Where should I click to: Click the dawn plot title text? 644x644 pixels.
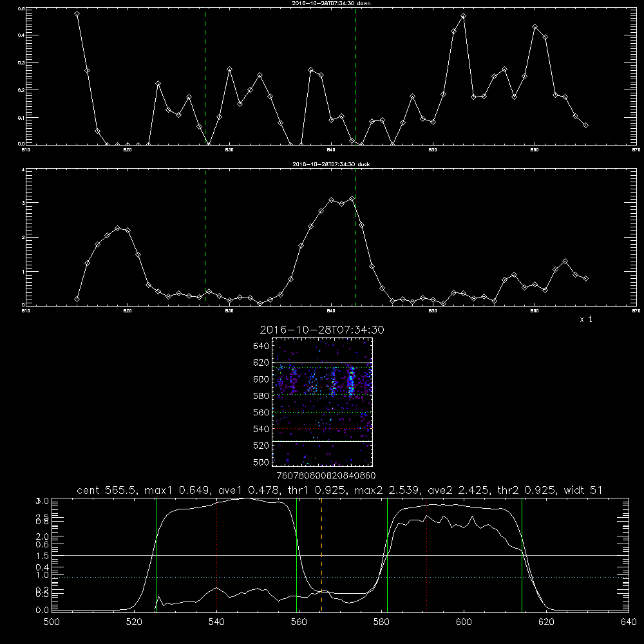(332, 3)
